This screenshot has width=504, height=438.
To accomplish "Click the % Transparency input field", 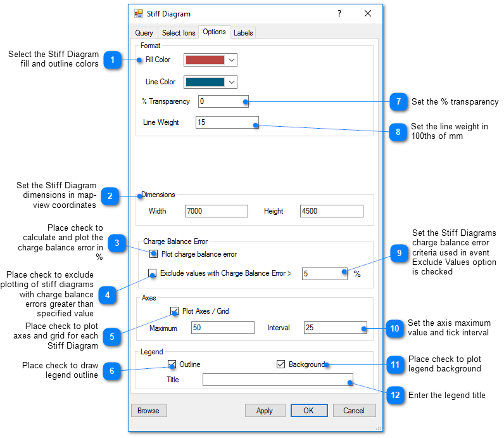I will tap(223, 101).
